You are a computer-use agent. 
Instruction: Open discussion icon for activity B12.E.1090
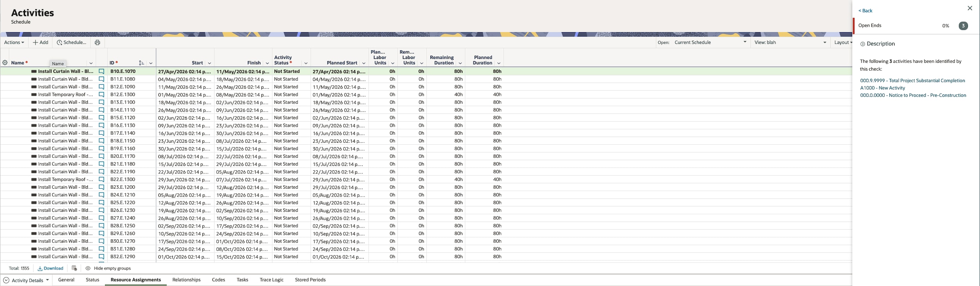(102, 87)
